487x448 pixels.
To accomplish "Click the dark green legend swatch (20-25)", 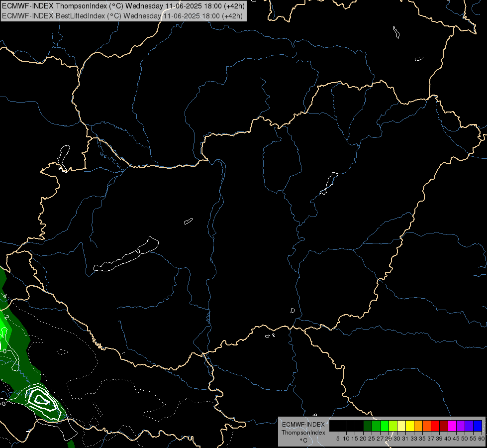I will [x=368, y=426].
